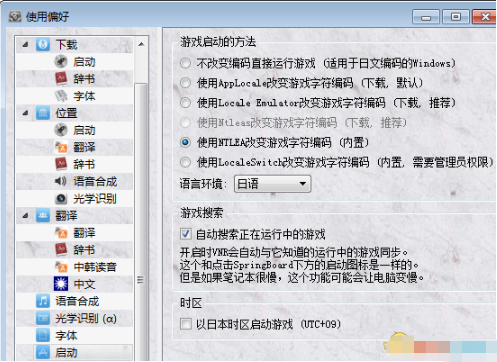Viewport: 497px width, 362px height.
Task: Click the 位置 category icon
Action: [x=43, y=113]
